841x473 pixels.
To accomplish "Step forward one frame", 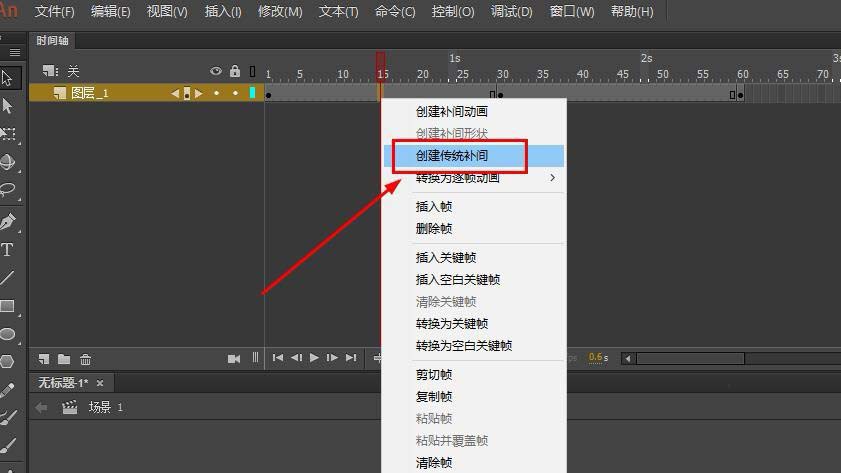I will point(333,358).
